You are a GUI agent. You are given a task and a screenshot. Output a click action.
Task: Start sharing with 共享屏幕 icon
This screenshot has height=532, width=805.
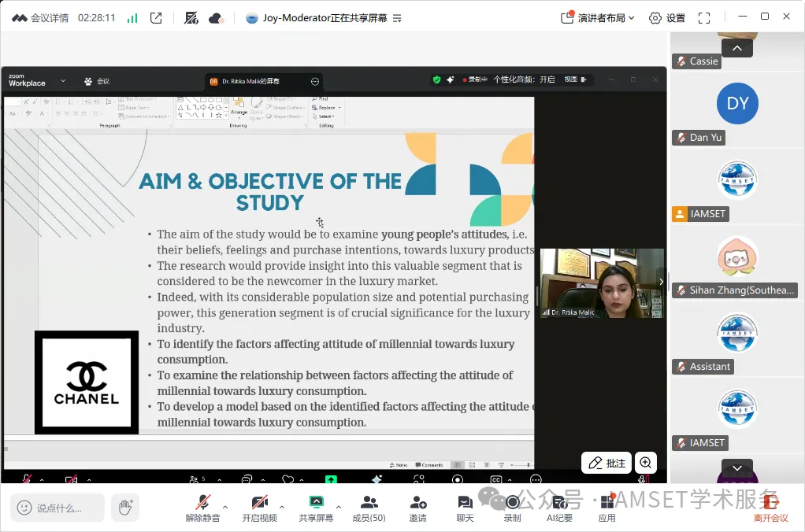[316, 508]
